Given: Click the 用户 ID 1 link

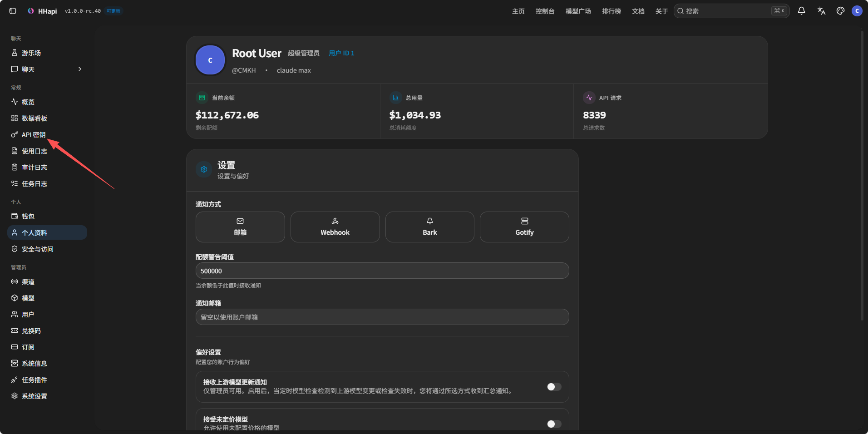Looking at the screenshot, I should click(x=341, y=53).
